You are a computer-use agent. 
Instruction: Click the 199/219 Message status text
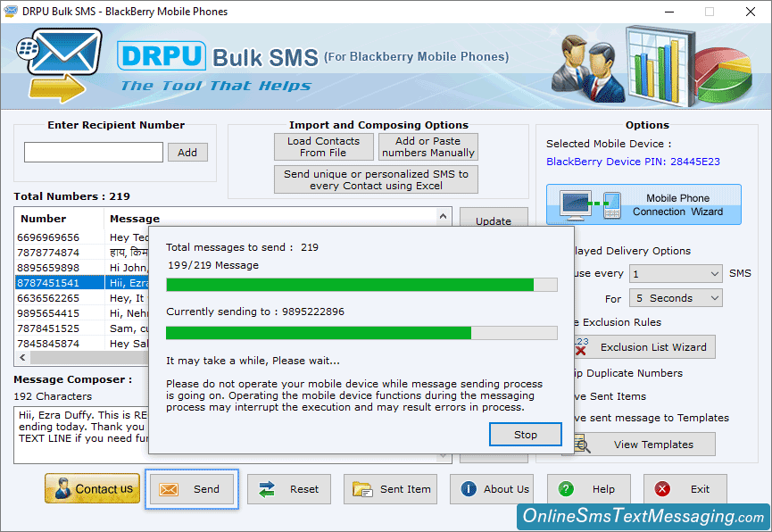coord(213,265)
